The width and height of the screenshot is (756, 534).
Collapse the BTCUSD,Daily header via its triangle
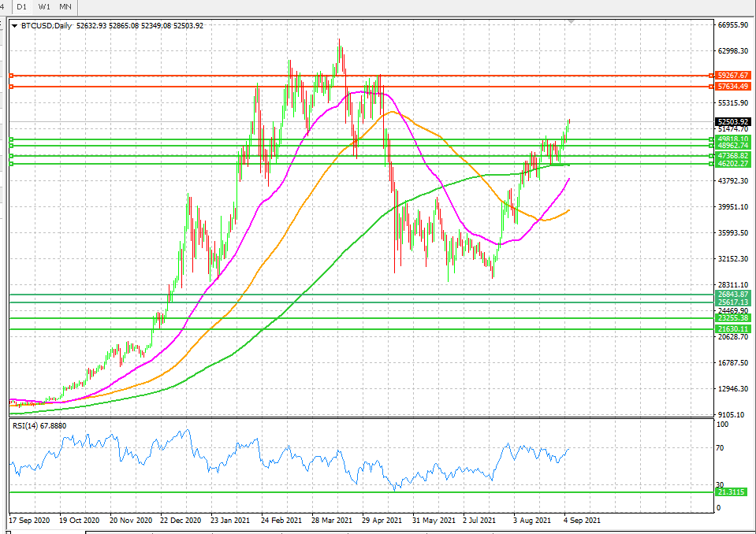pyautogui.click(x=14, y=24)
